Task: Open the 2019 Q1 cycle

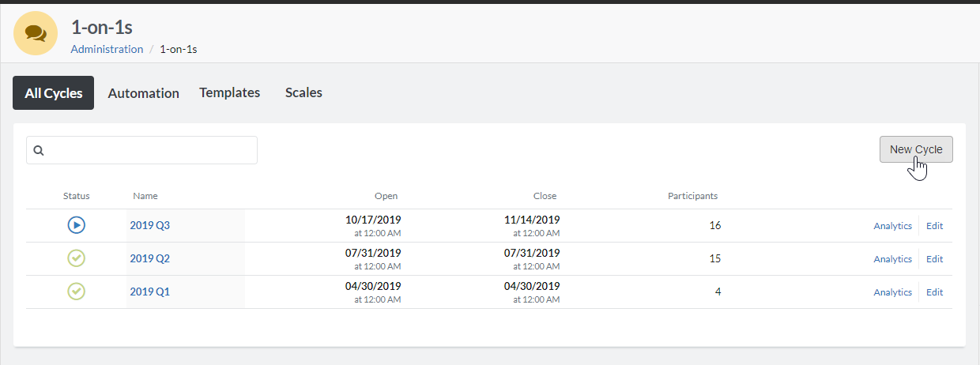Action: coord(150,292)
